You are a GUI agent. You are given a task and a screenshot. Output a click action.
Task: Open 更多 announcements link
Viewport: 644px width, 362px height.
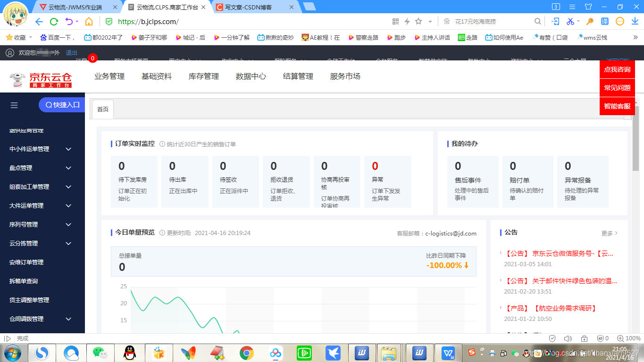[610, 233]
